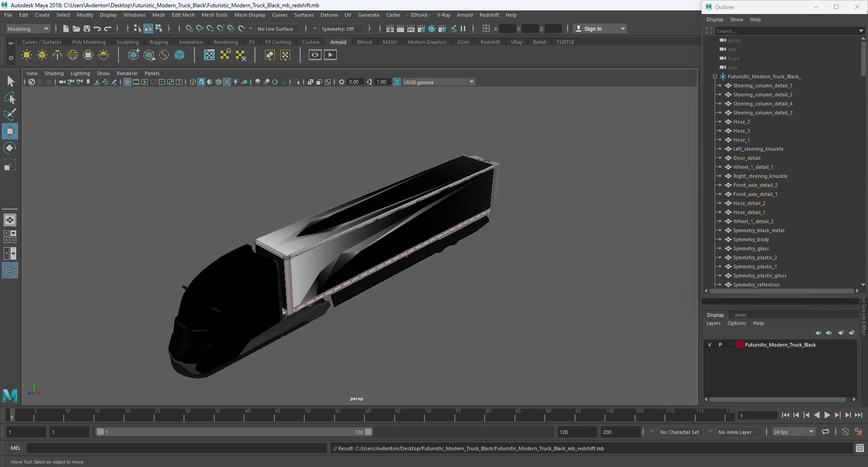Click the MEL command language button
Viewport: 868px width, 467px height.
pyautogui.click(x=16, y=448)
